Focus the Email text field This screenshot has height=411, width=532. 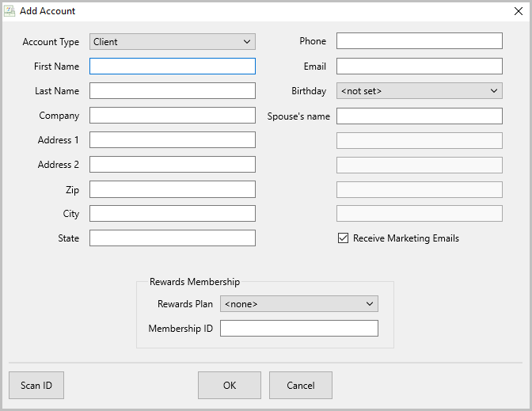(x=420, y=67)
